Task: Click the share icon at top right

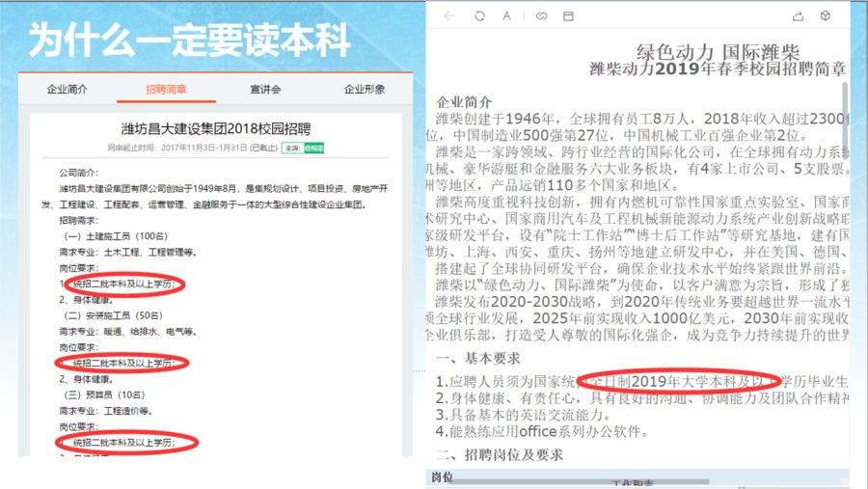Action: pos(798,16)
